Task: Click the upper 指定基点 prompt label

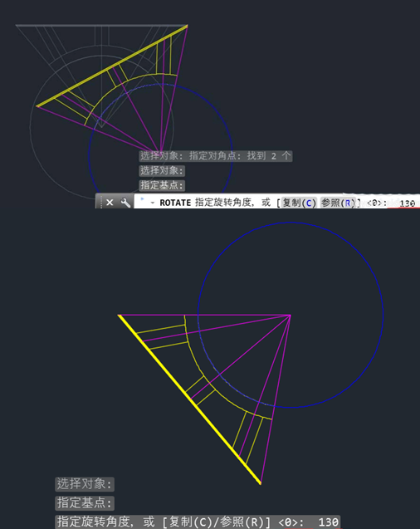Action: tap(162, 185)
